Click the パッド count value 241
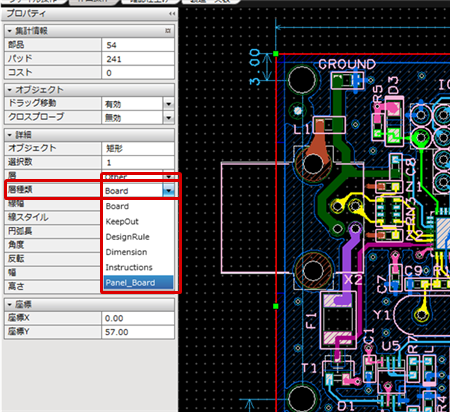This screenshot has height=412, width=450. click(138, 59)
